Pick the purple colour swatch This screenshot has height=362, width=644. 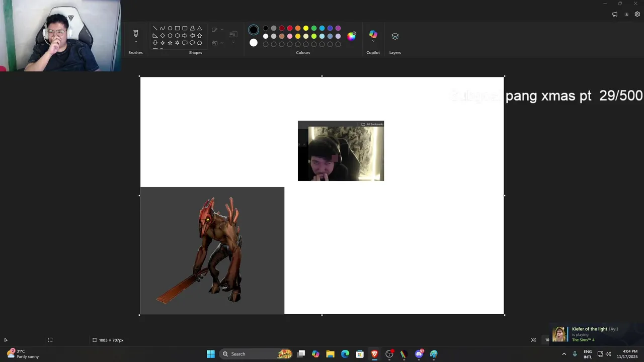click(x=338, y=28)
